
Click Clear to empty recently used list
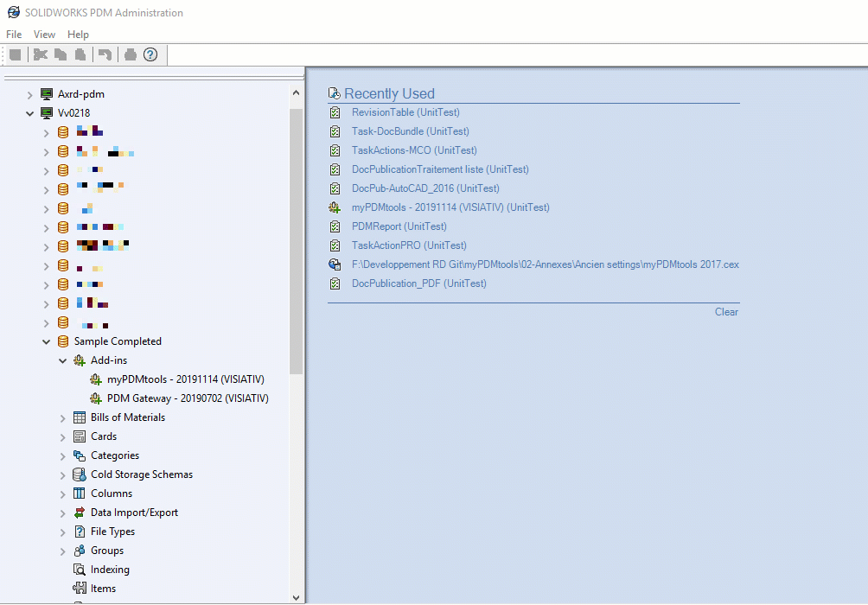click(726, 312)
